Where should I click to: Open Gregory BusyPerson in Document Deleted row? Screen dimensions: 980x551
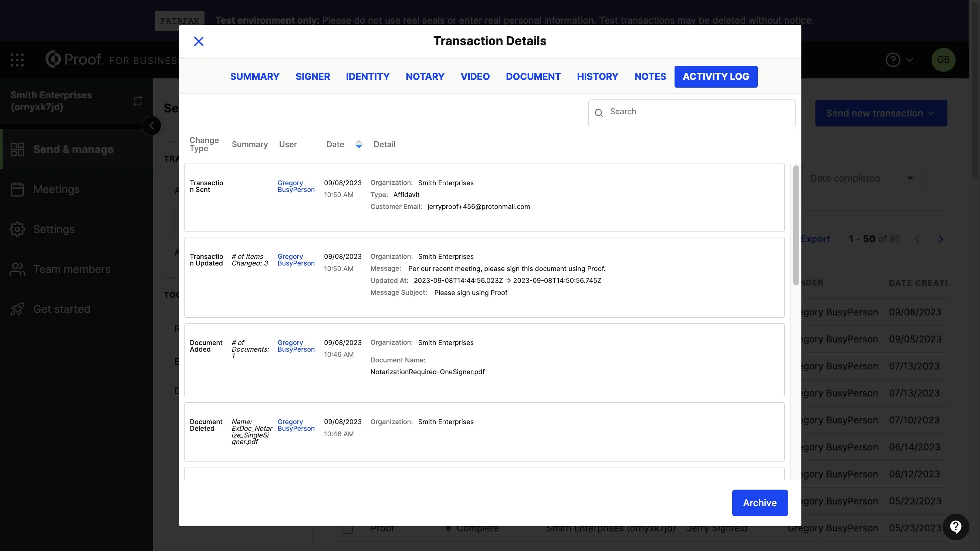[x=296, y=425]
